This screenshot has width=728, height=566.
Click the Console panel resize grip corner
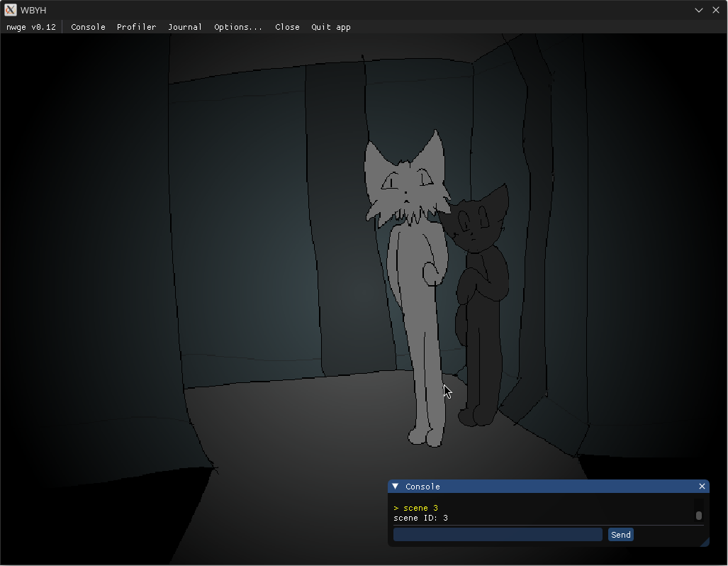click(704, 542)
